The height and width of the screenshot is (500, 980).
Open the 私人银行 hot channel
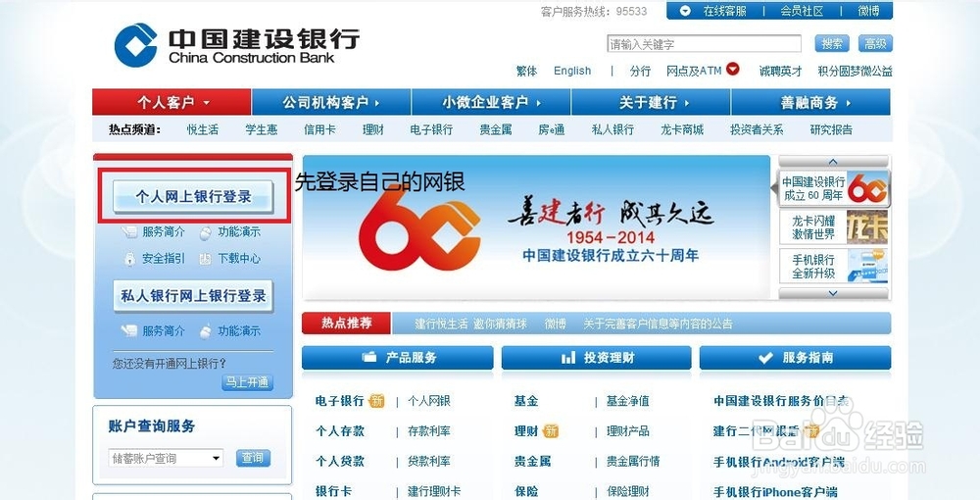pos(612,130)
